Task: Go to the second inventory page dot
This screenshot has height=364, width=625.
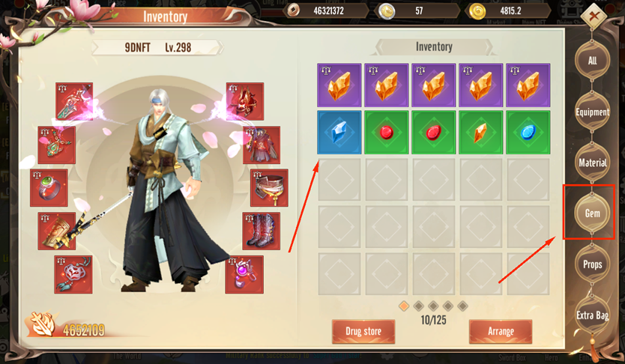Action: click(x=418, y=306)
